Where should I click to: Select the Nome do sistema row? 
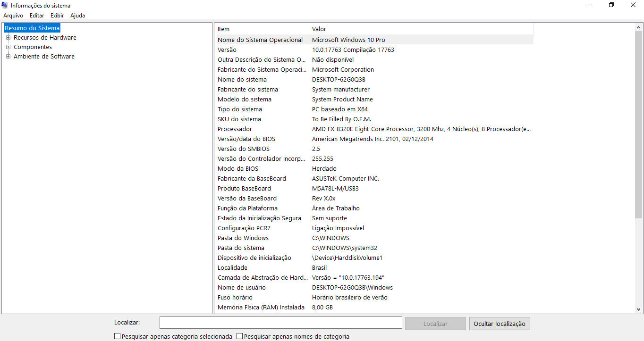coord(374,80)
